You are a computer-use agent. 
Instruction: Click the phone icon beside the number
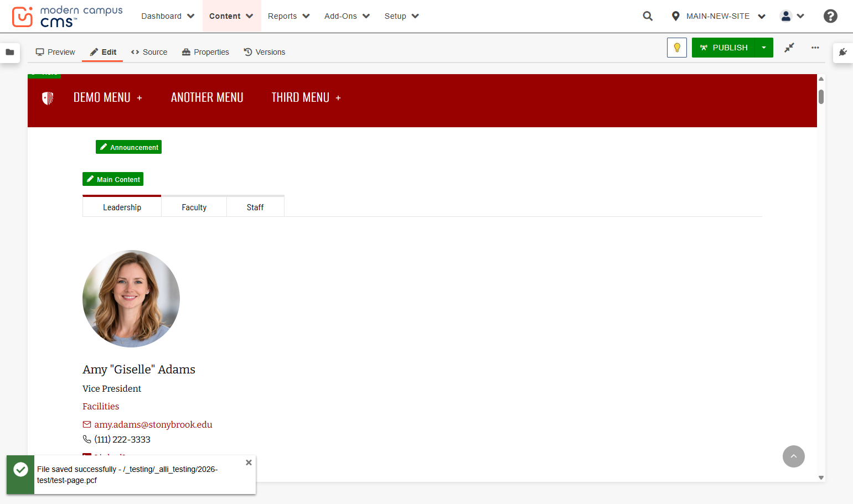(x=87, y=439)
